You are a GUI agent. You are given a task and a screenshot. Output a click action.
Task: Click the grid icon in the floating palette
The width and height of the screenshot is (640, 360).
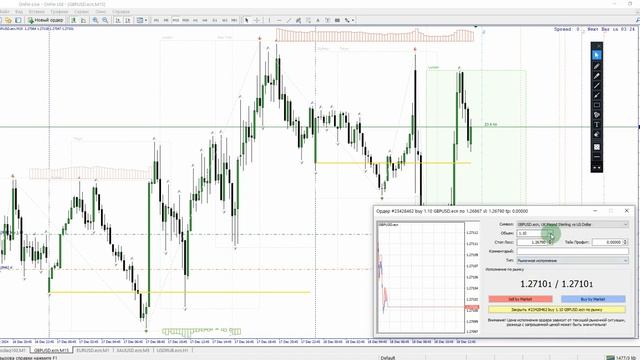click(x=597, y=147)
